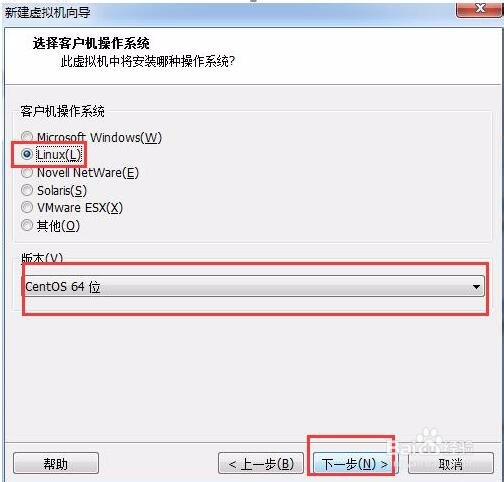504x482 pixels.
Task: Choose the 其他(O) radio button
Action: pos(27,225)
